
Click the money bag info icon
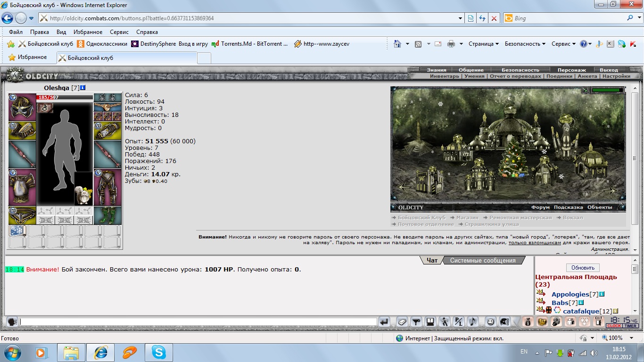528,322
